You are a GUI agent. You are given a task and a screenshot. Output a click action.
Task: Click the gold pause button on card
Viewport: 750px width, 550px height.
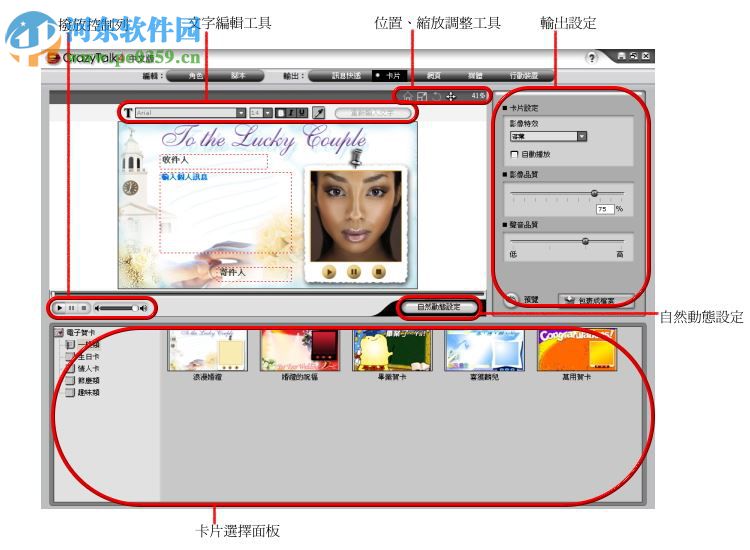[353, 272]
